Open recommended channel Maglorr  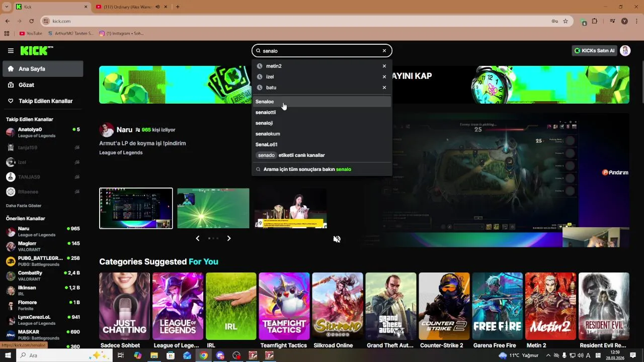click(x=43, y=246)
